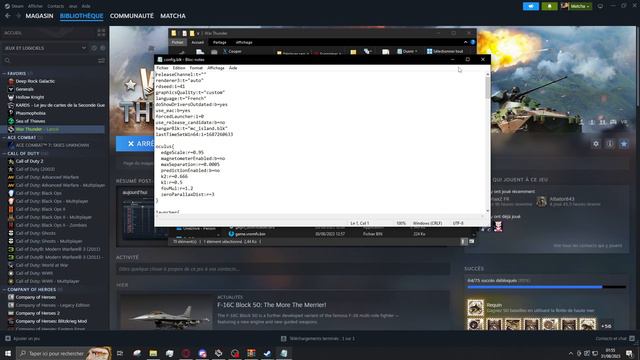The height and width of the screenshot is (360, 640).
Task: Expand the JEUX ET LOGICIELS filter dropdown
Action: [x=45, y=48]
